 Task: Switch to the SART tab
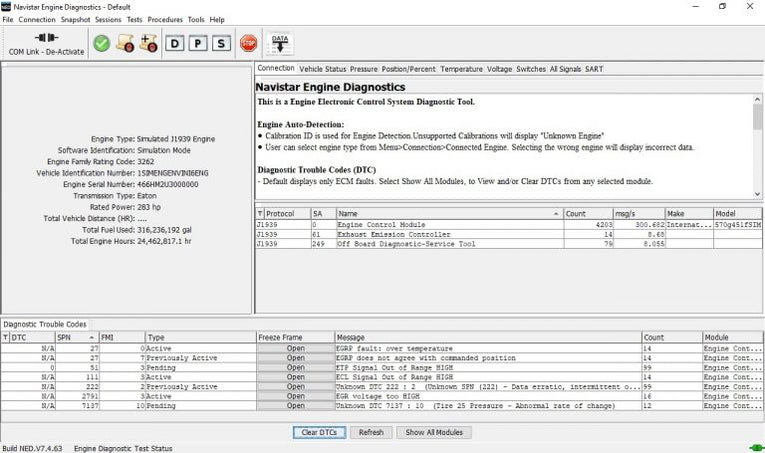pos(594,69)
